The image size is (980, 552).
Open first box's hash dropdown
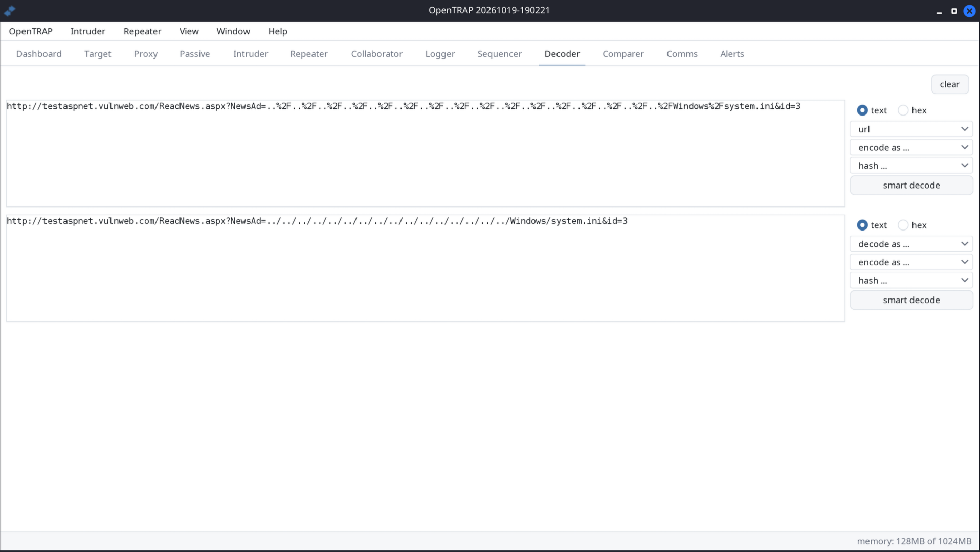pos(911,166)
